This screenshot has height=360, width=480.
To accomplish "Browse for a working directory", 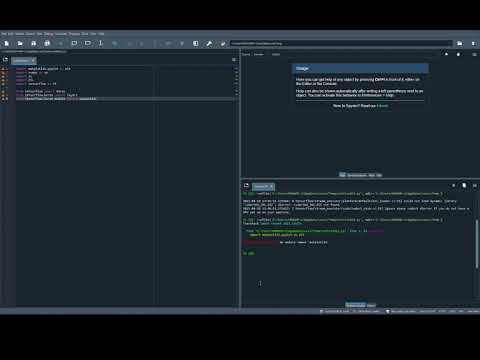I will 460,43.
